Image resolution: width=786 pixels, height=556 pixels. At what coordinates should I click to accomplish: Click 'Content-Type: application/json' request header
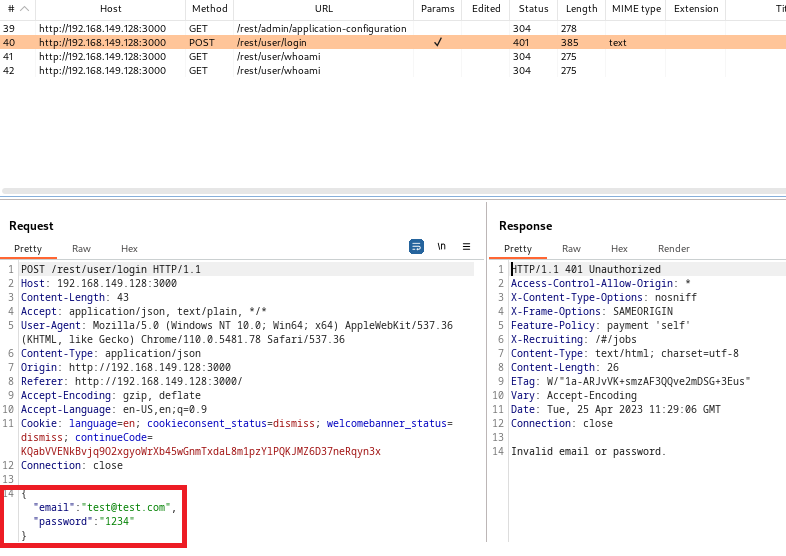[x=111, y=353]
